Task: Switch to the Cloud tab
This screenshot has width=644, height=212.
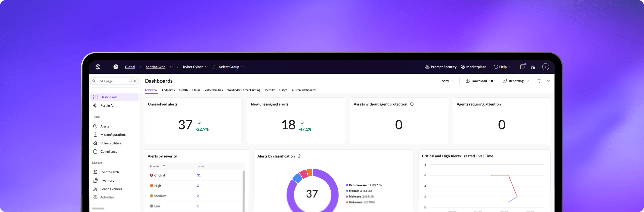Action: tap(196, 90)
